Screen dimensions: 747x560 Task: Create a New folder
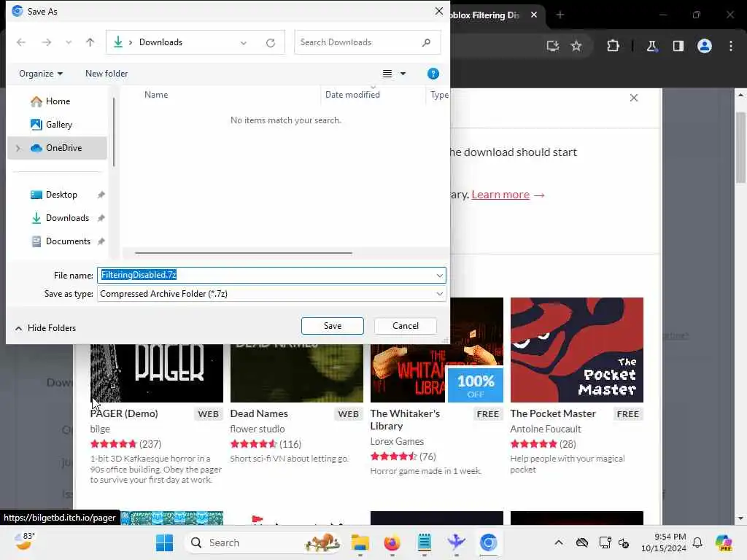[107, 74]
